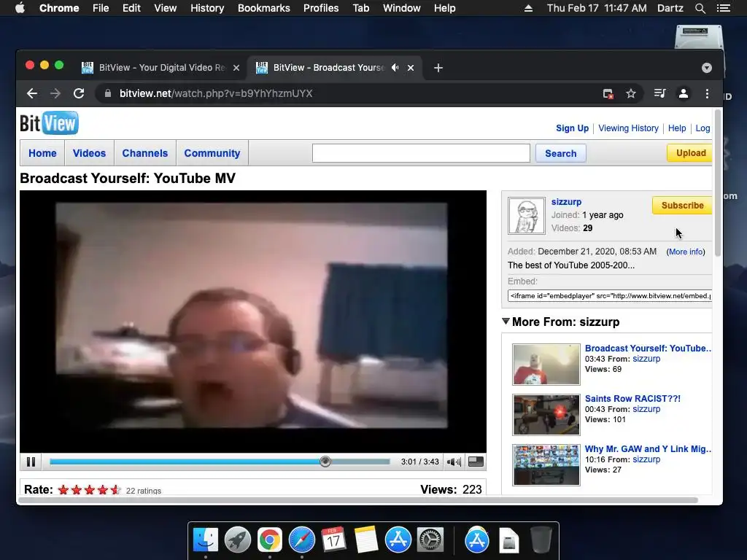Close the BitView - Broadcast Yourself tab
747x560 pixels.
click(x=411, y=68)
